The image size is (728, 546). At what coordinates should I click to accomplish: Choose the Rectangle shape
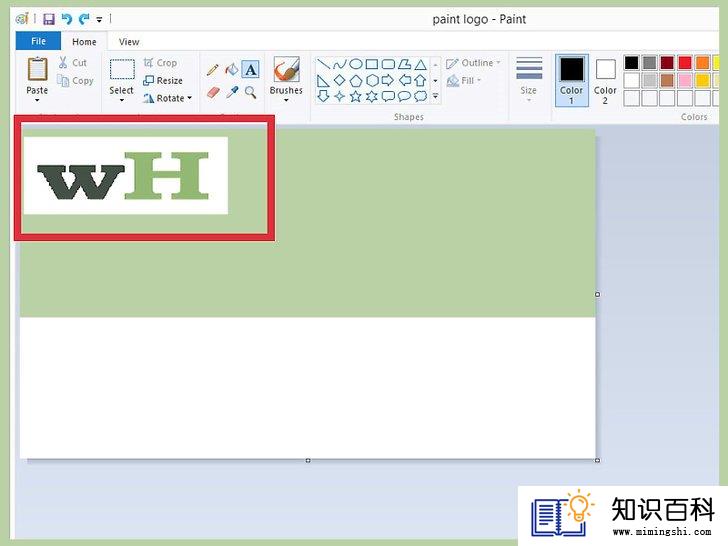coord(372,64)
